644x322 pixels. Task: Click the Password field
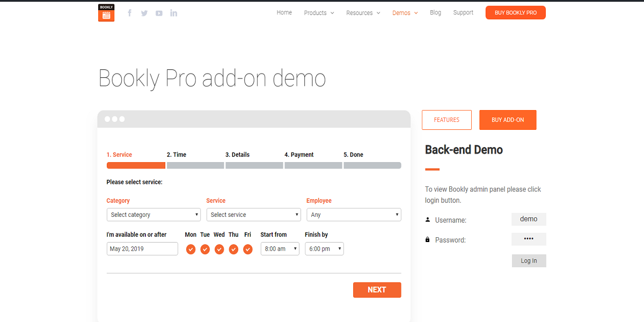(529, 239)
